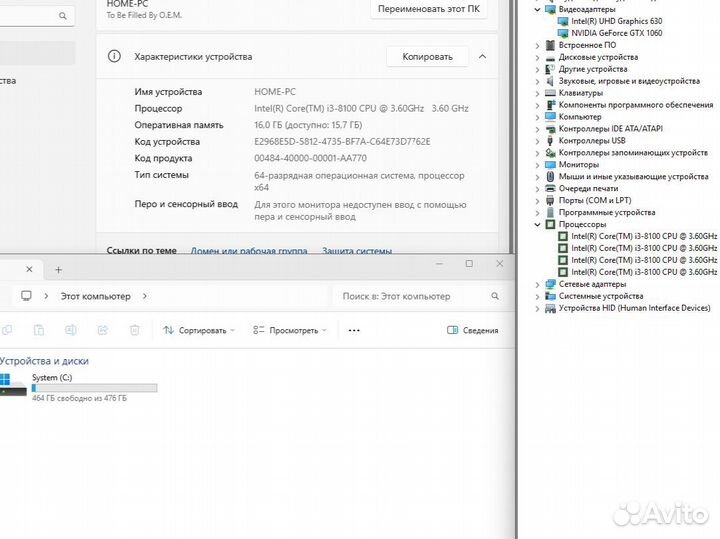
Task: Click the delete trash icon in Explorer toolbar
Action: pyautogui.click(x=134, y=330)
